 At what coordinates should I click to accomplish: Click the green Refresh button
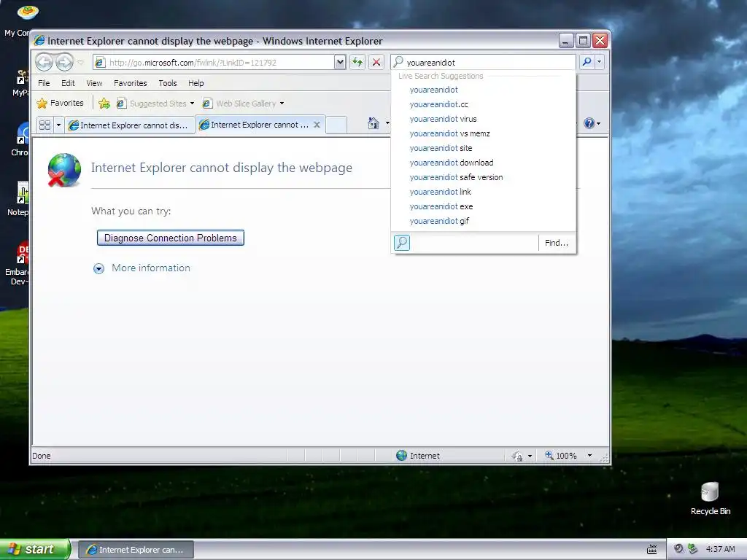[357, 62]
